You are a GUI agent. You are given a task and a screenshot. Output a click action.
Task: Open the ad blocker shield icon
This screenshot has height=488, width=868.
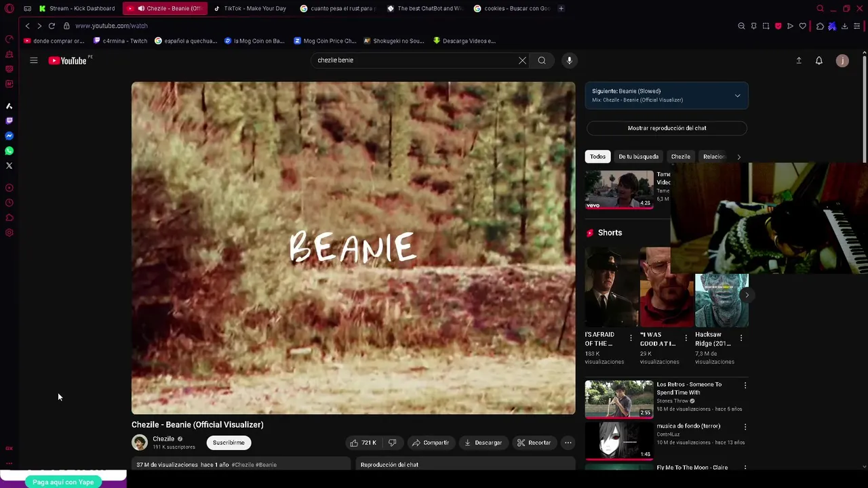[778, 26]
